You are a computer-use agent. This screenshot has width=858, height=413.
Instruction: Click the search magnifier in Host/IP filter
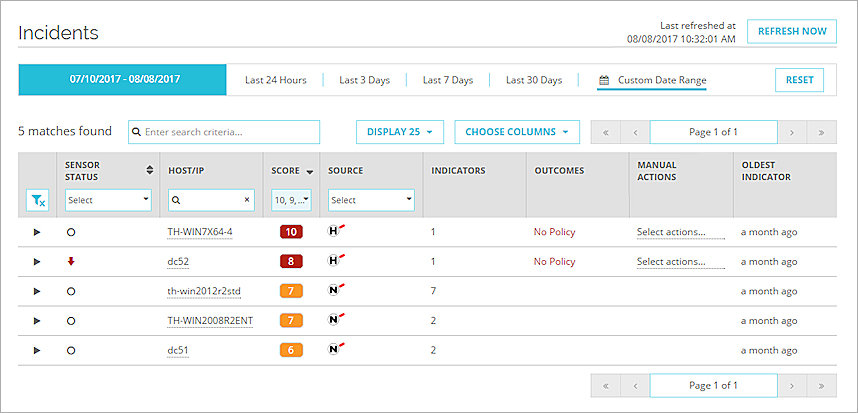pos(176,200)
